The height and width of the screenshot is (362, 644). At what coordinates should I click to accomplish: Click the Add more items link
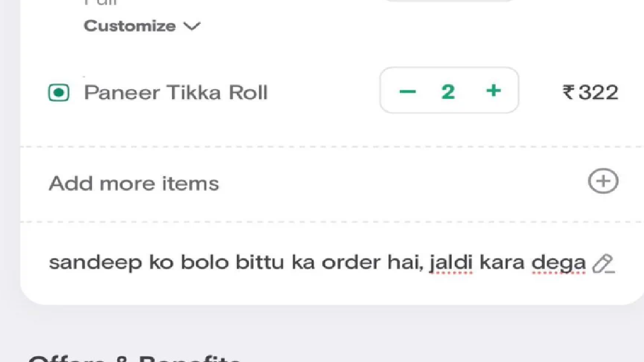point(134,183)
